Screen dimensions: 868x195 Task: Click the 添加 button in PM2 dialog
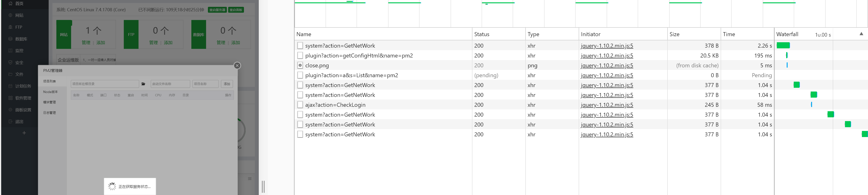tap(227, 84)
